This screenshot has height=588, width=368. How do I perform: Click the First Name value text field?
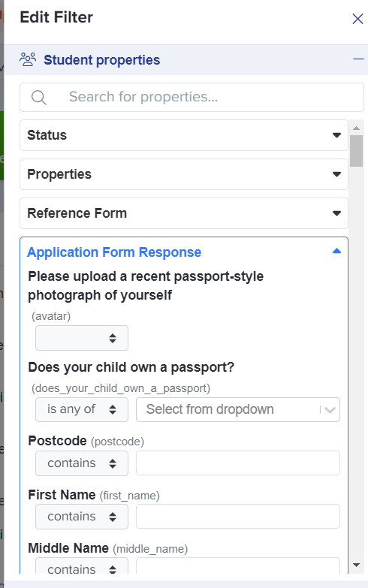click(x=238, y=517)
